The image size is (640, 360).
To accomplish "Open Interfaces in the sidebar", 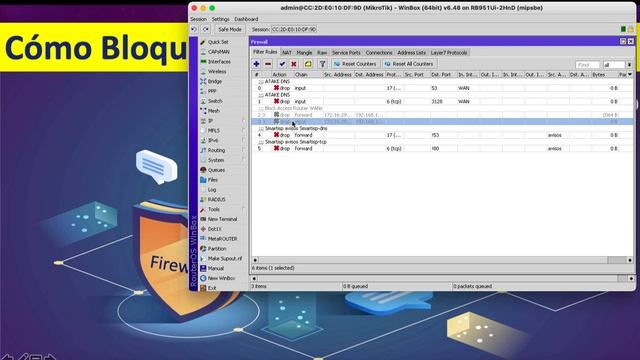I will 219,62.
